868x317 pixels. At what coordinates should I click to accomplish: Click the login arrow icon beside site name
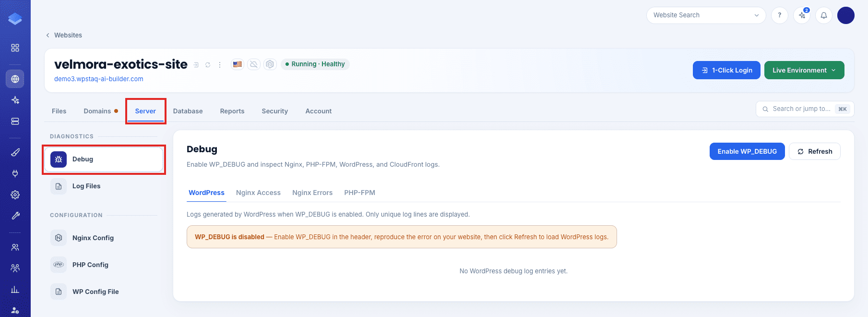pyautogui.click(x=196, y=65)
